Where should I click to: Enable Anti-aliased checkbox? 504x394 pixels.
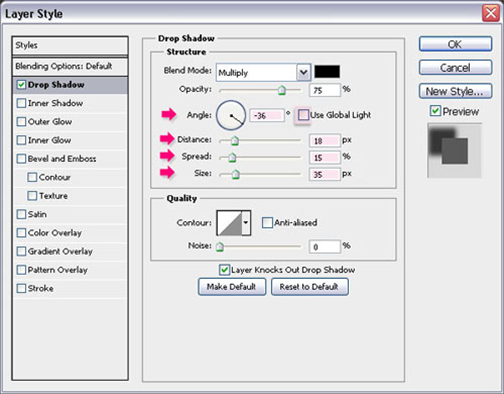click(267, 222)
